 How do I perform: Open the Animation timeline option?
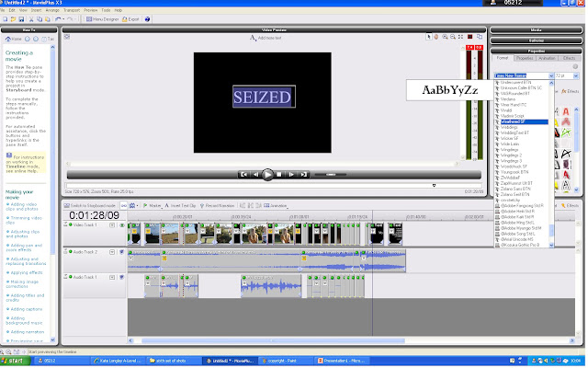click(276, 206)
